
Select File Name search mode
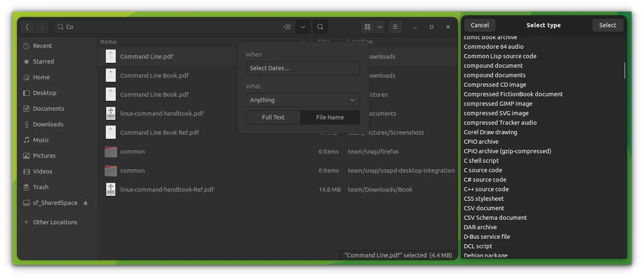tap(330, 117)
